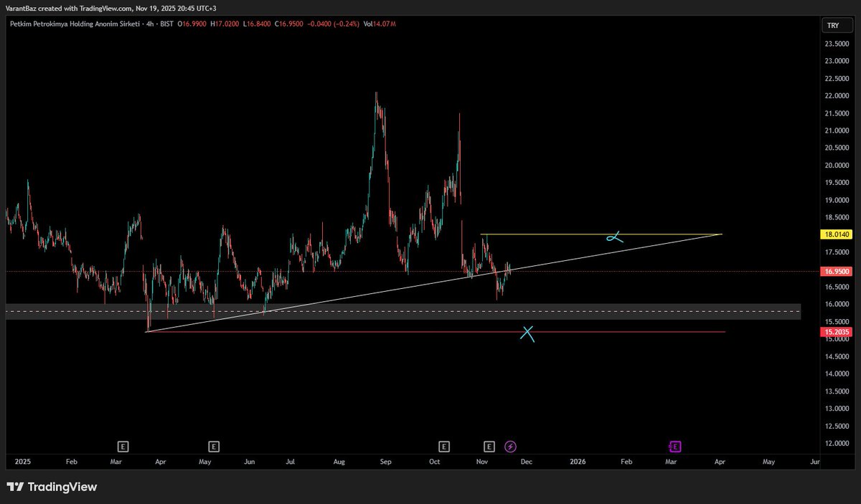Click the Nov time axis label

coord(482,463)
